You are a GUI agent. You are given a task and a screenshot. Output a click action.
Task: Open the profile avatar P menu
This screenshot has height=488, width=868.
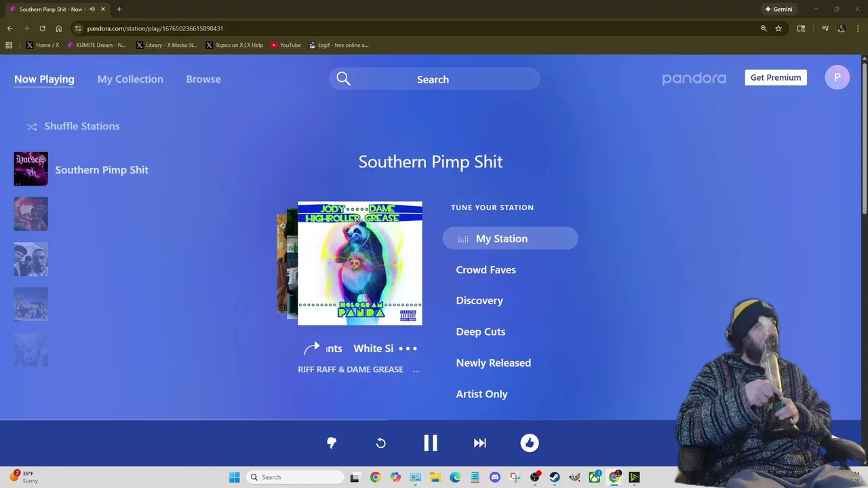coord(837,77)
